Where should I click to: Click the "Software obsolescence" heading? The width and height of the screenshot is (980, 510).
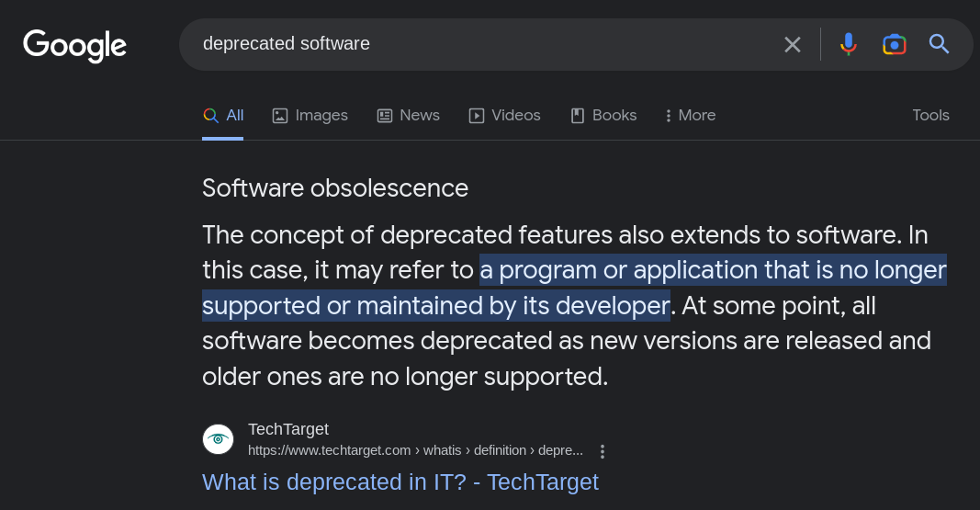click(x=335, y=188)
